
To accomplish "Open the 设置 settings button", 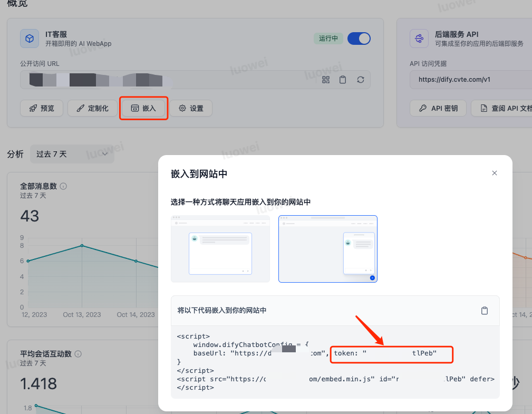I will (191, 108).
